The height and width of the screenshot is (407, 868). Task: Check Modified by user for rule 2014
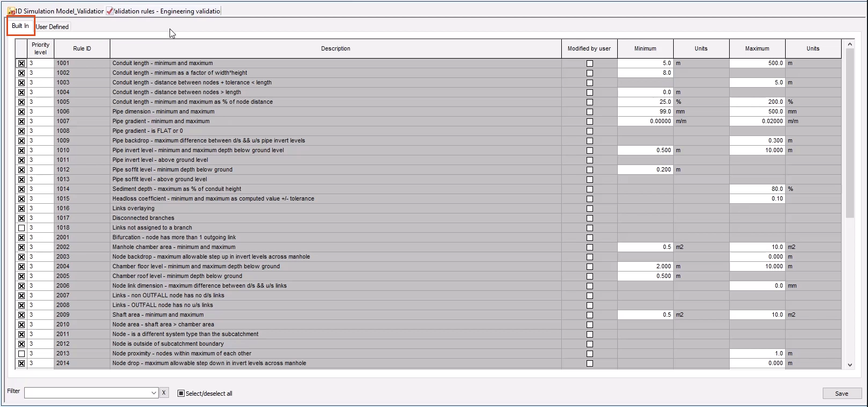[590, 363]
